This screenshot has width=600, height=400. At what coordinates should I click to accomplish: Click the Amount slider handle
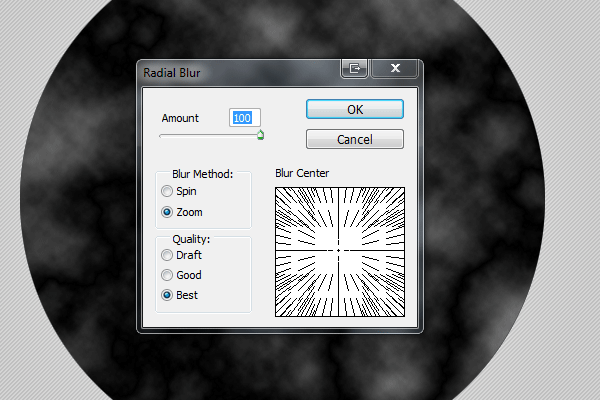(x=260, y=135)
